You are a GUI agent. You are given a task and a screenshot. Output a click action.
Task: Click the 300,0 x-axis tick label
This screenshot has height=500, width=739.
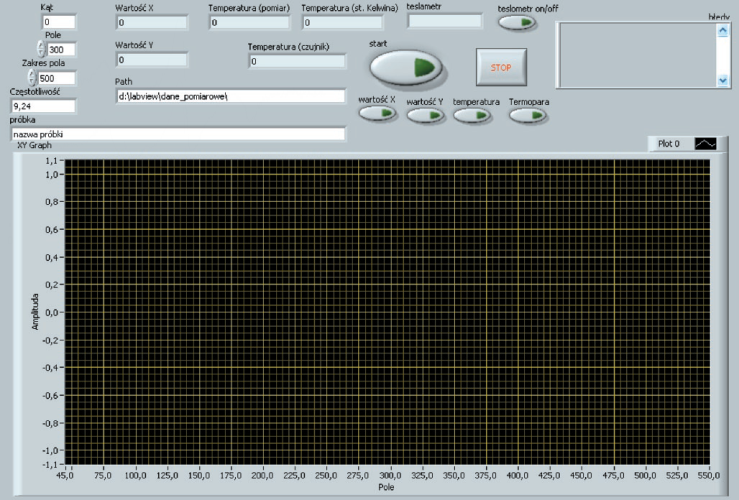390,475
